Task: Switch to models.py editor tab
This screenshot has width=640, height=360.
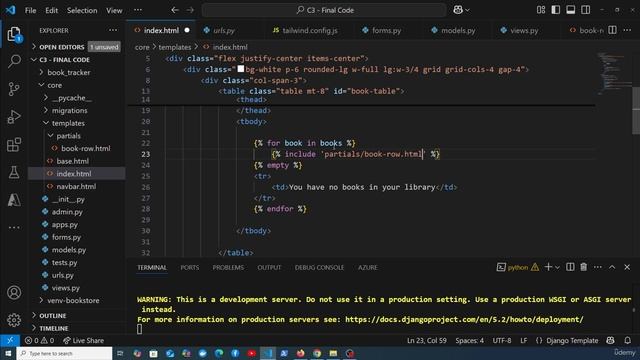Action: 458,30
